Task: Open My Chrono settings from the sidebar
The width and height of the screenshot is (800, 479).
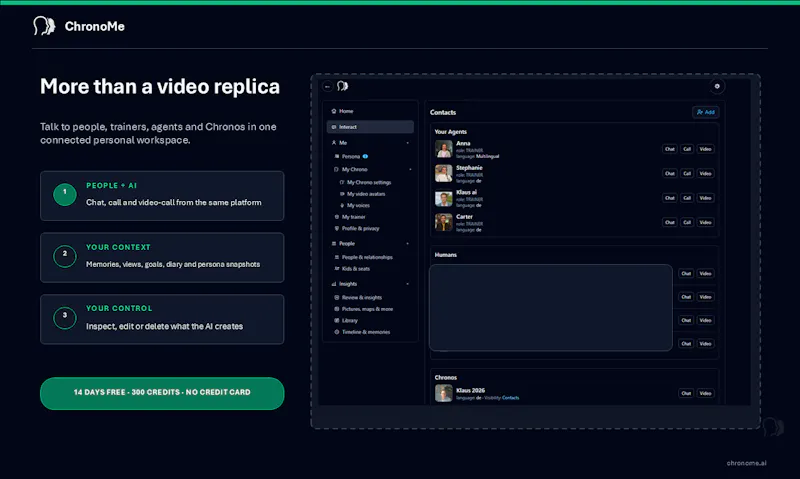Action: click(x=369, y=182)
